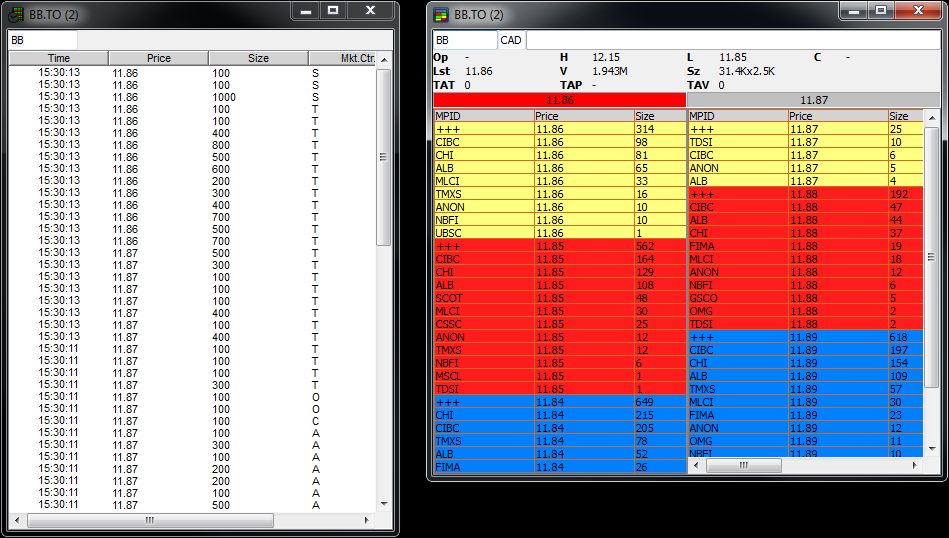
Task: Click the ask-side Size column header
Action: pos(900,116)
